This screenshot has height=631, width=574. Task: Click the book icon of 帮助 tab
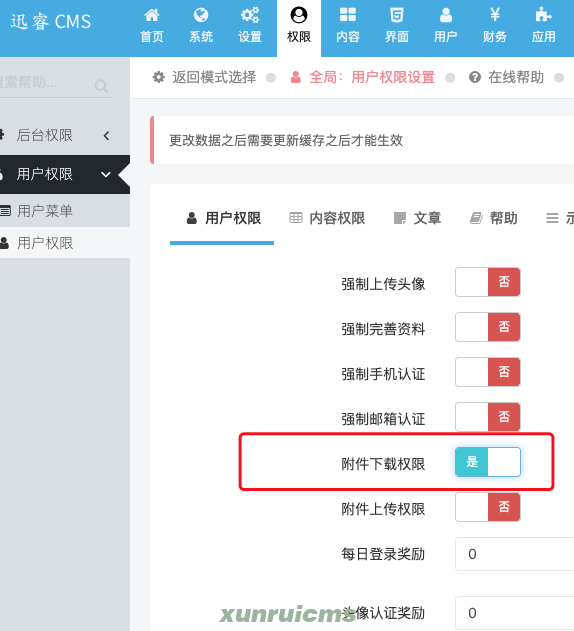[476, 218]
